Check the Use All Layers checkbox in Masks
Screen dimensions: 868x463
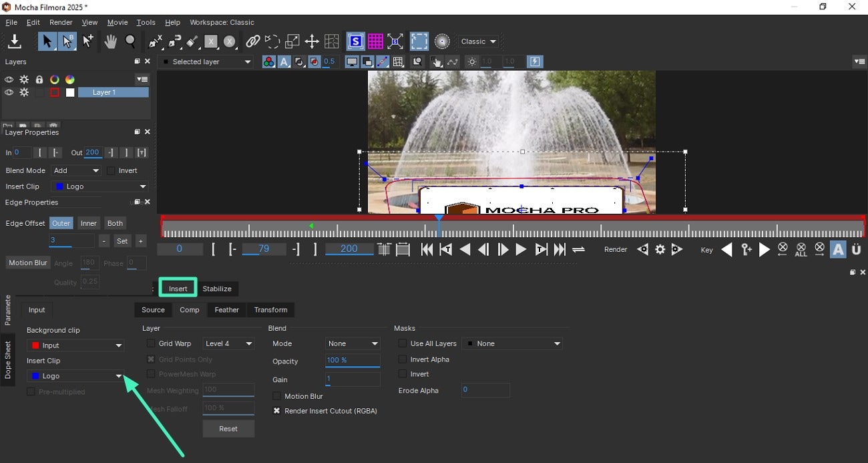pos(403,343)
